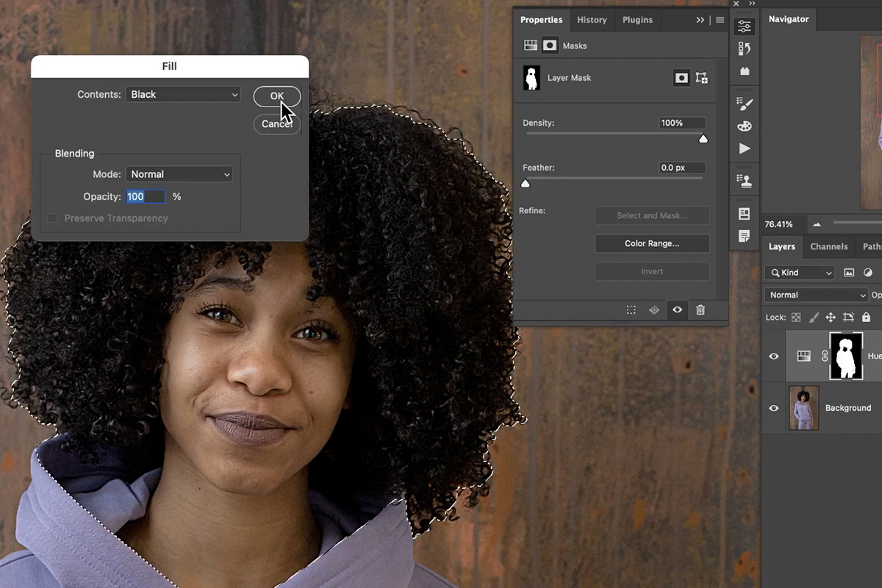The width and height of the screenshot is (882, 588).
Task: Filter layers by pixel layers icon
Action: point(849,273)
